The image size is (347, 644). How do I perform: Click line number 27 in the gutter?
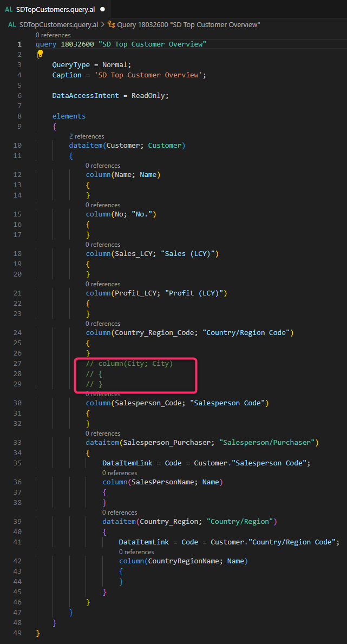(x=17, y=364)
